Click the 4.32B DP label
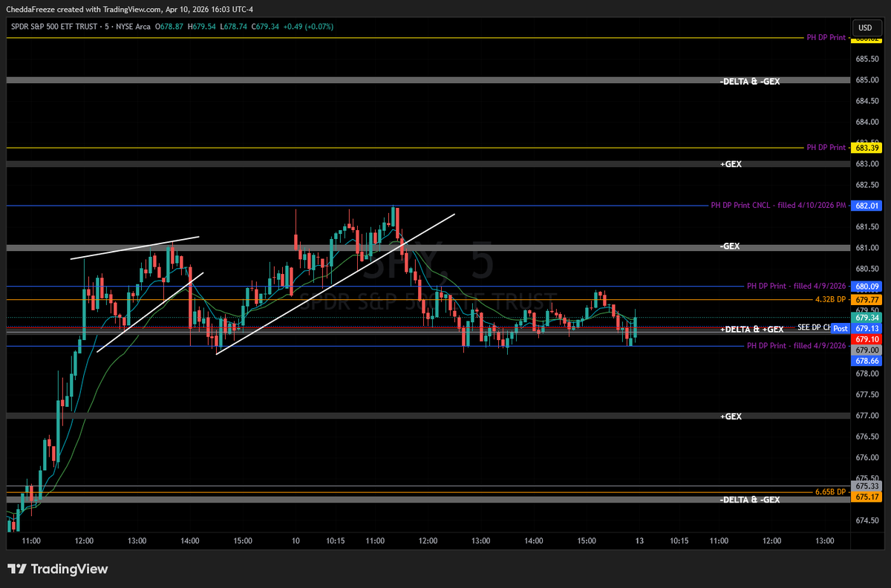 coord(831,299)
